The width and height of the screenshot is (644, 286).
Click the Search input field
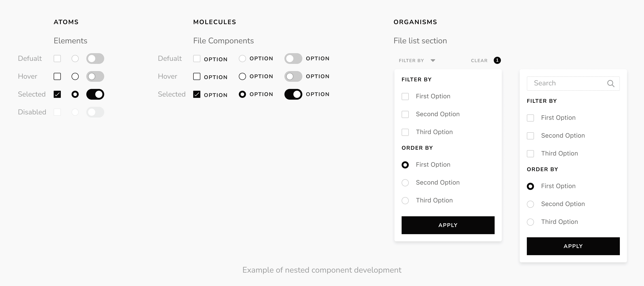[x=573, y=83]
